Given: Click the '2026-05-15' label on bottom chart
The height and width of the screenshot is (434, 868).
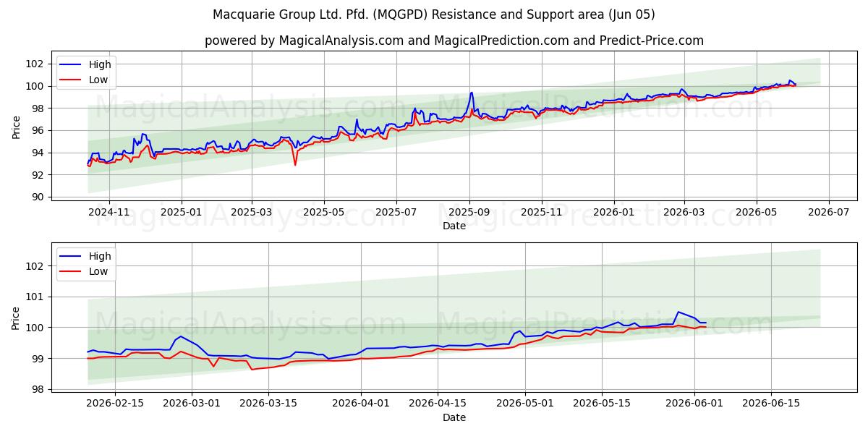Looking at the screenshot, I should tap(603, 404).
